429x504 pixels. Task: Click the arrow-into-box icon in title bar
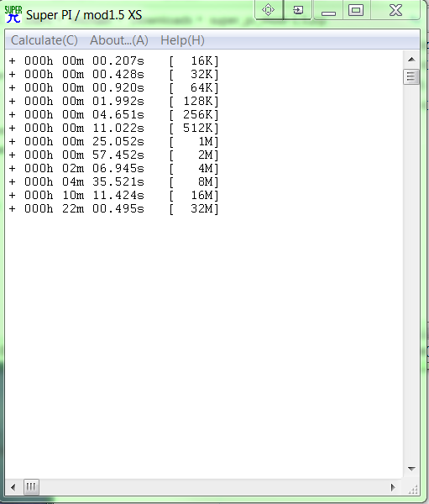(x=298, y=10)
